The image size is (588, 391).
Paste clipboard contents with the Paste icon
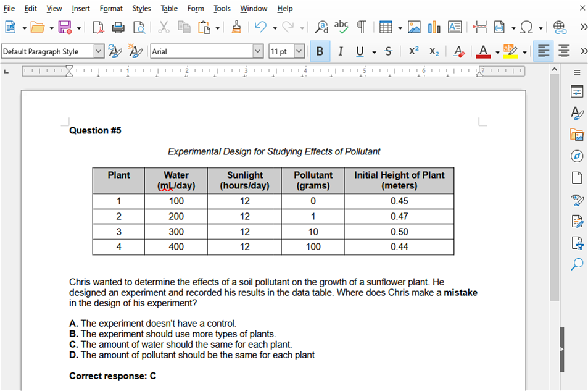[204, 27]
